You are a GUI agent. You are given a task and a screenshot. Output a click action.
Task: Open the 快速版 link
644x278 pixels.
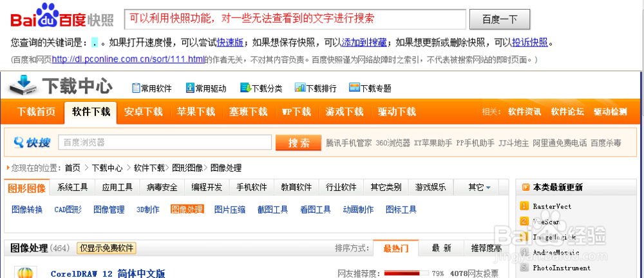[230, 43]
